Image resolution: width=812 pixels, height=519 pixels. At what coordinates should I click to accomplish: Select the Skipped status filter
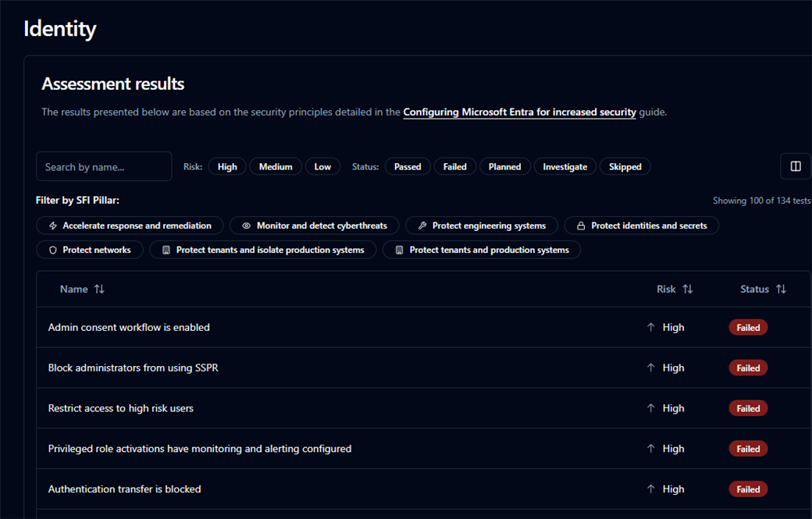pyautogui.click(x=625, y=166)
